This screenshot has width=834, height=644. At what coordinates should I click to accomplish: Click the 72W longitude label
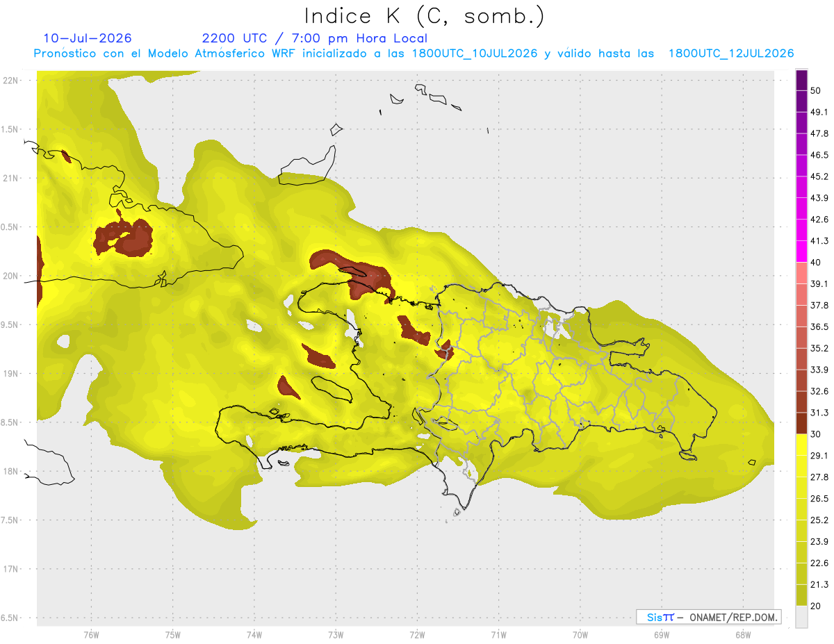pyautogui.click(x=417, y=634)
